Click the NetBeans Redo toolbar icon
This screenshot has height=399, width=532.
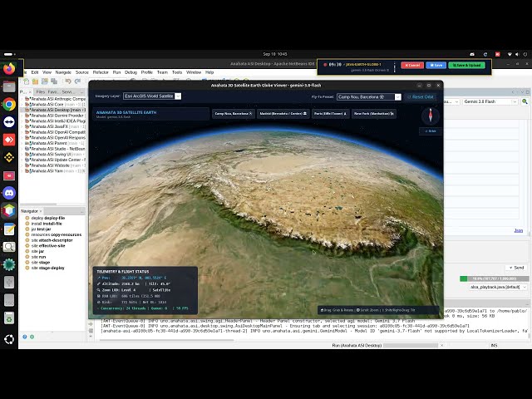(x=77, y=81)
